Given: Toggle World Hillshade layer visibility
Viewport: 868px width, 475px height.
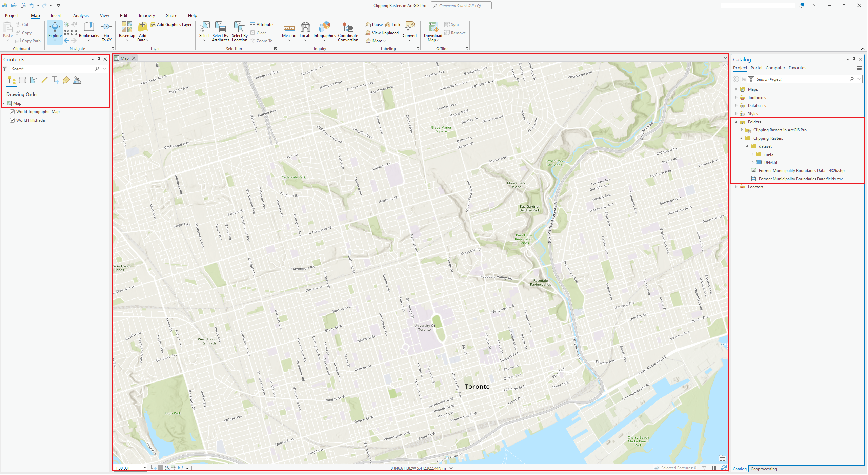Looking at the screenshot, I should pos(12,120).
